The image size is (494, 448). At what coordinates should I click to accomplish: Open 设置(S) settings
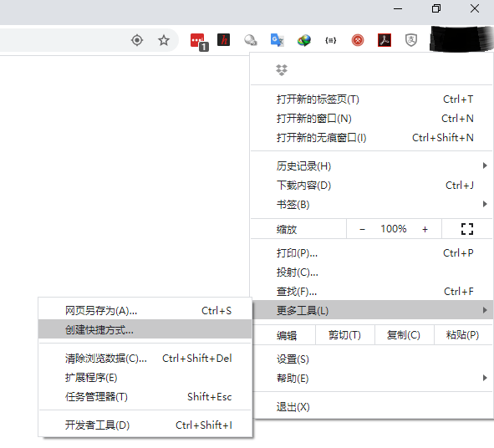tap(373, 359)
